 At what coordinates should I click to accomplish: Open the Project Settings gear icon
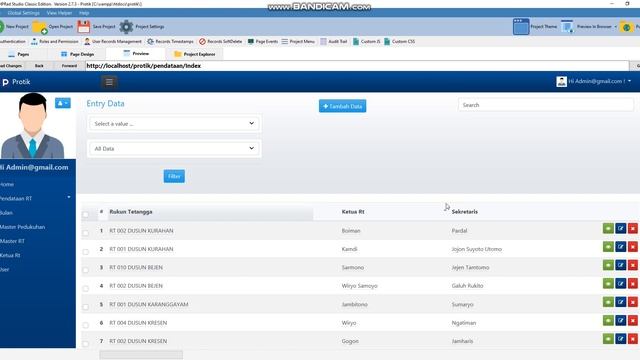126,27
